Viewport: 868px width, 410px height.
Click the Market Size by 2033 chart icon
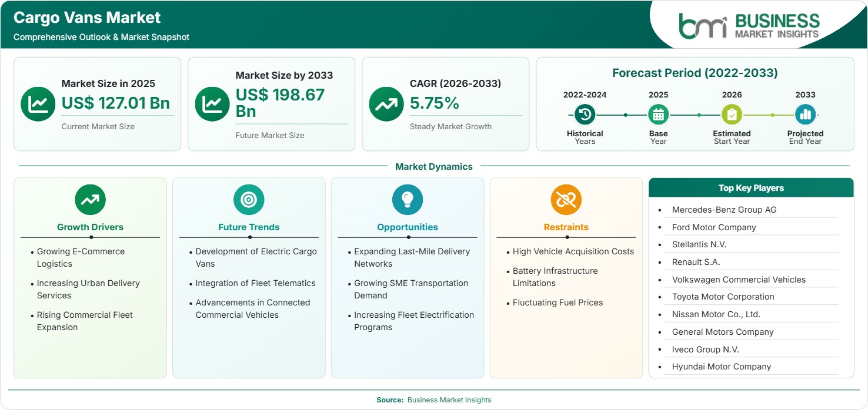tap(212, 104)
